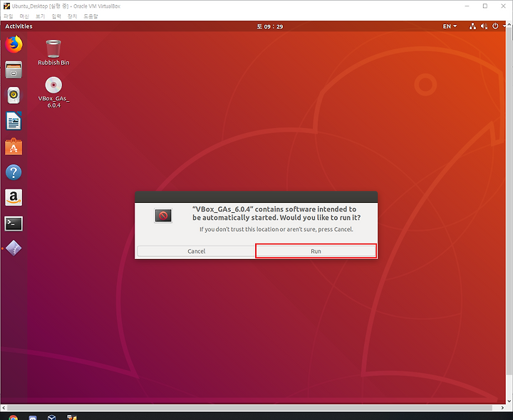
Task: Open the clock calendar showing 09:29
Action: point(270,26)
